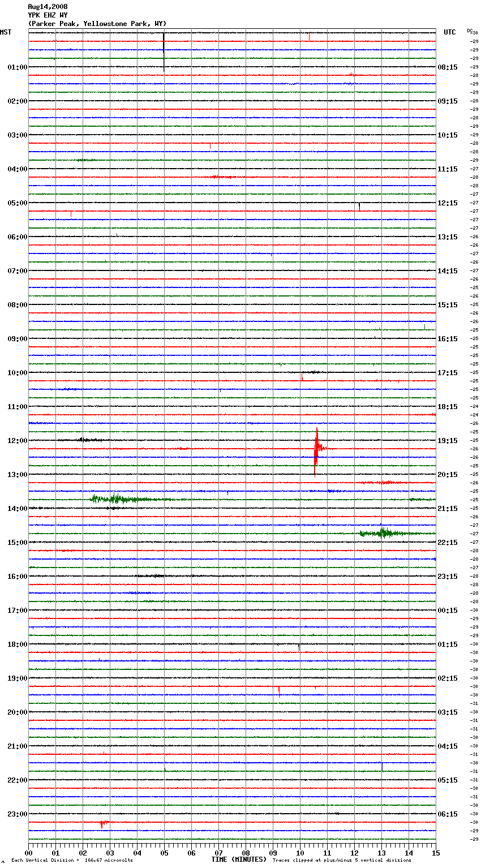
Task: Click the 00 minute tick on the time axis
Action: click(x=28, y=853)
